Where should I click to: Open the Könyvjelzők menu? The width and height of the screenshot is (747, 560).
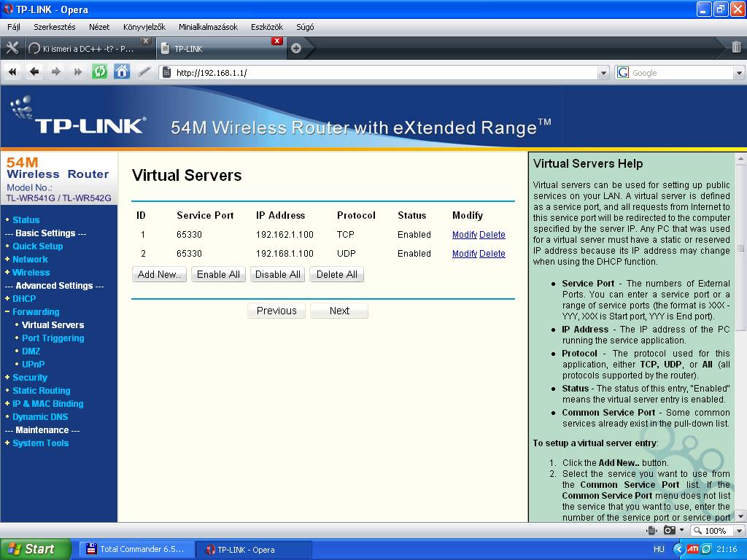tap(144, 27)
